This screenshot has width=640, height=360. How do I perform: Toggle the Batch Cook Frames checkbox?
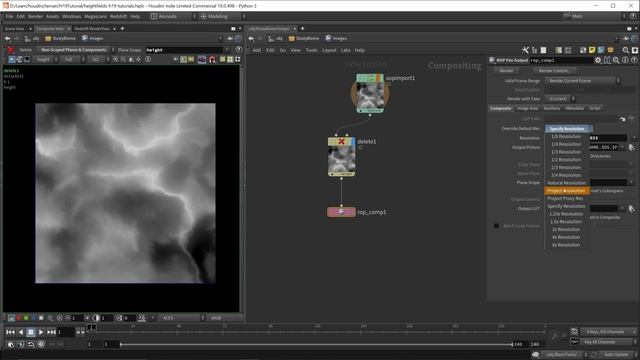(x=496, y=226)
